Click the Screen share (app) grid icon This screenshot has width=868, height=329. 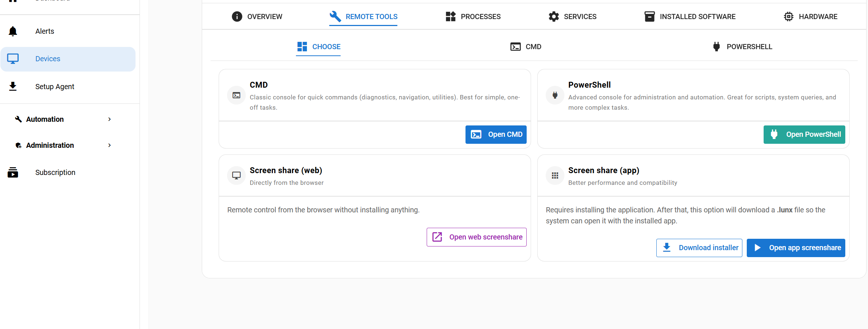coord(555,176)
